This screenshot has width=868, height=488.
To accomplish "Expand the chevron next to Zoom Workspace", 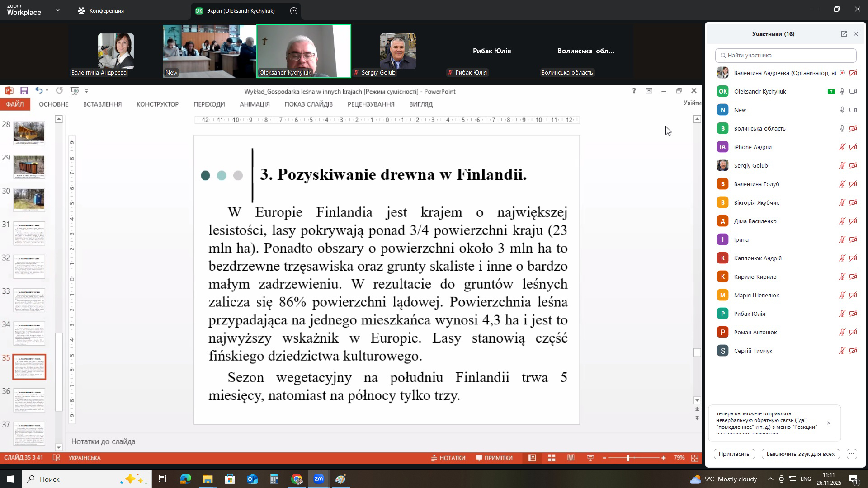I will pyautogui.click(x=57, y=10).
